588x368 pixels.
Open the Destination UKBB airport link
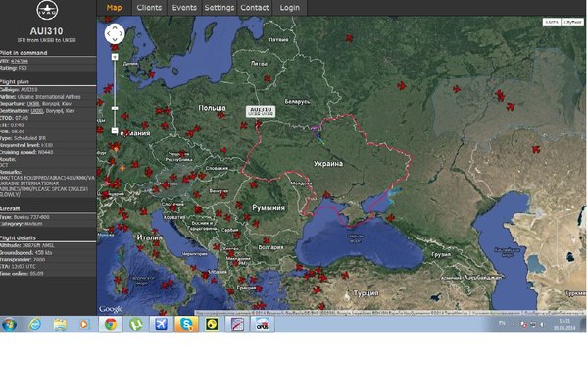pyautogui.click(x=37, y=111)
